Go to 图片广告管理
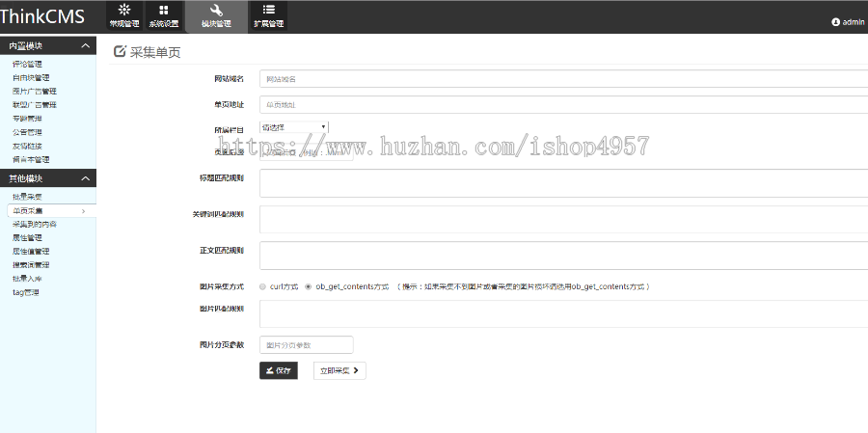Image resolution: width=868 pixels, height=433 pixels. coord(35,92)
